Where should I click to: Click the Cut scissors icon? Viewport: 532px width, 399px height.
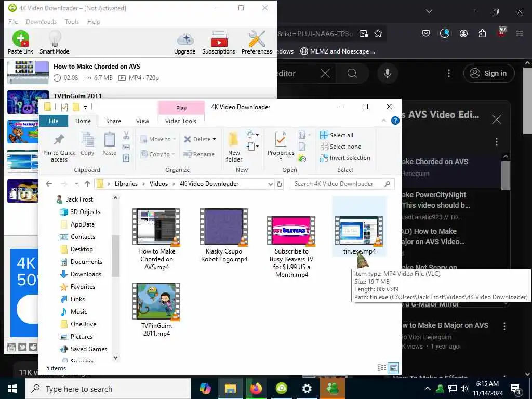[x=126, y=136]
